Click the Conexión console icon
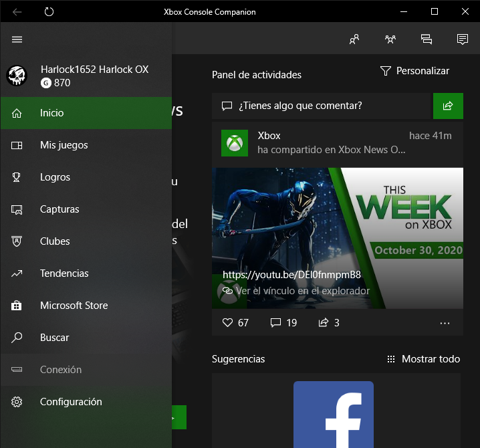 pos(17,370)
